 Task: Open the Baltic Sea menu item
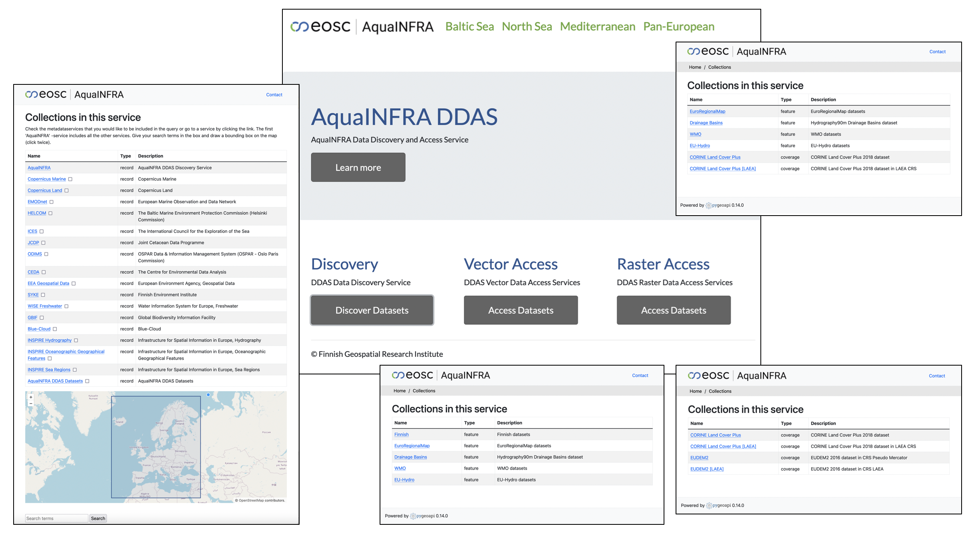[469, 27]
